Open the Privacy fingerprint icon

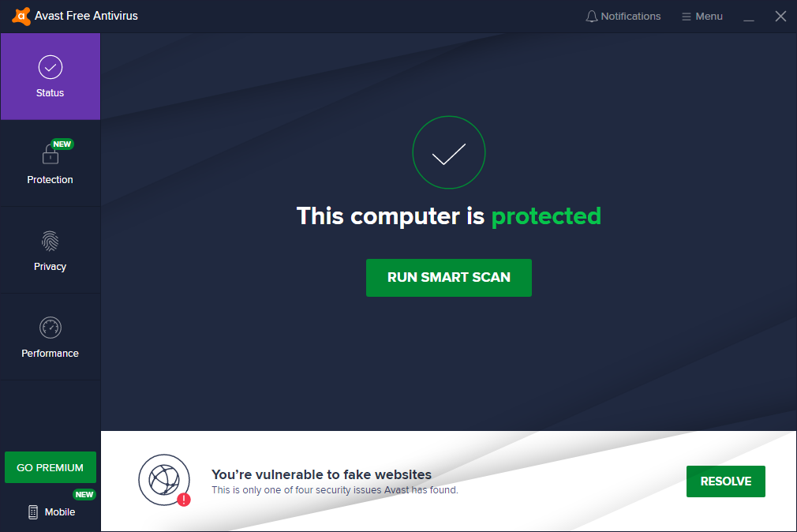pos(51,241)
